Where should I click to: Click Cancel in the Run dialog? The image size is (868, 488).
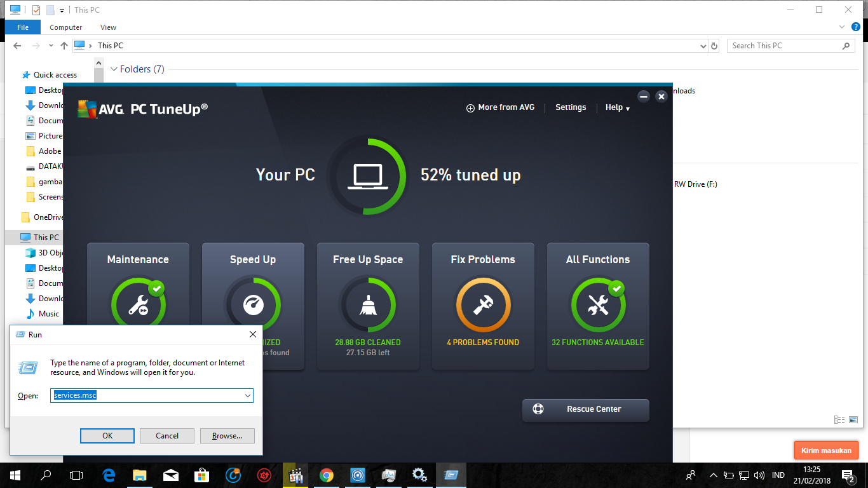point(167,436)
